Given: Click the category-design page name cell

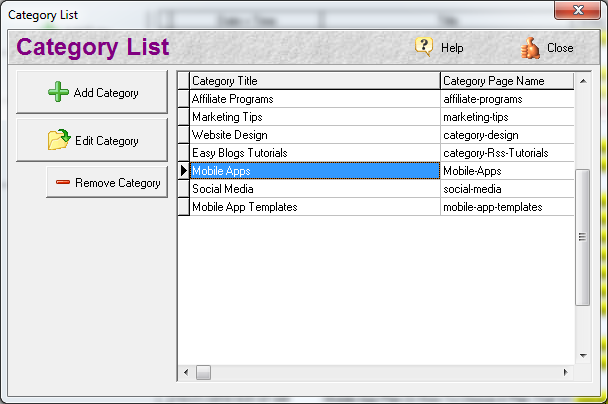Looking at the screenshot, I should coord(507,135).
